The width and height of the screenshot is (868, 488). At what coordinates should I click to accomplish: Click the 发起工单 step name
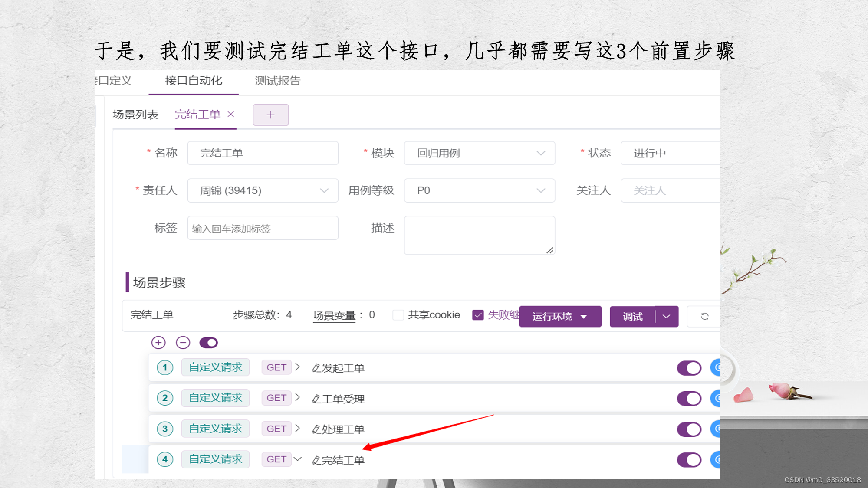pyautogui.click(x=343, y=368)
